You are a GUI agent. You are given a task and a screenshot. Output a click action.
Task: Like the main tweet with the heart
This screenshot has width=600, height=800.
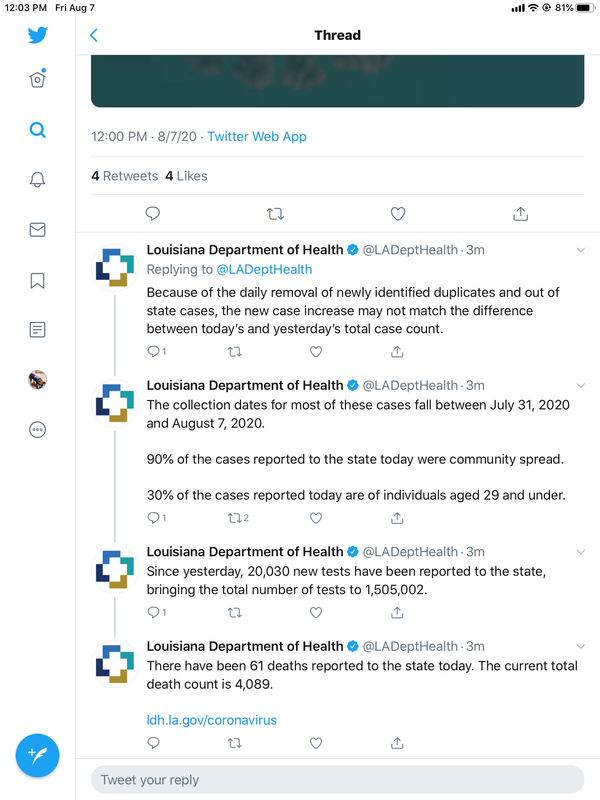pos(398,214)
